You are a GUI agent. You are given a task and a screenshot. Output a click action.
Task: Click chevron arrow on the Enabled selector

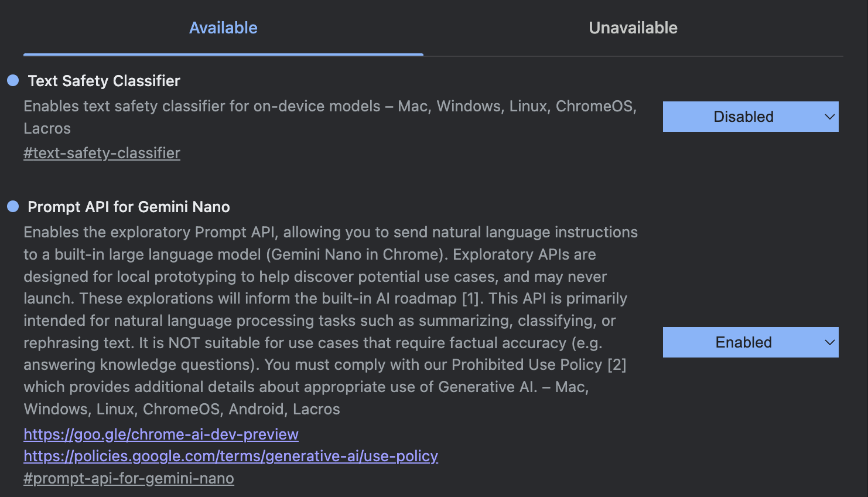[829, 342]
